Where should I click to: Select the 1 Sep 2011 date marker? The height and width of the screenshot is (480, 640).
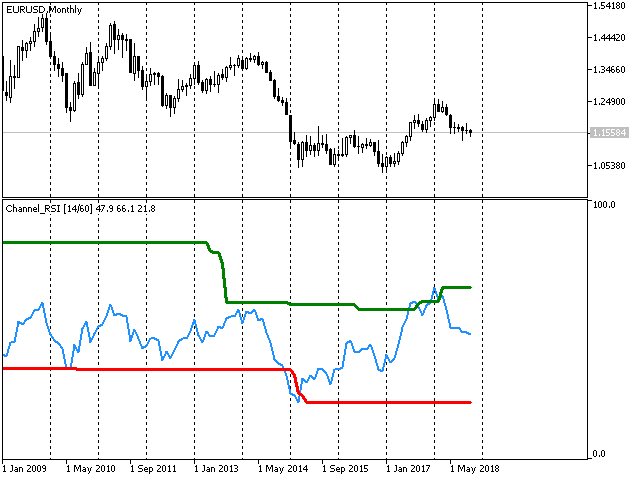tap(155, 467)
